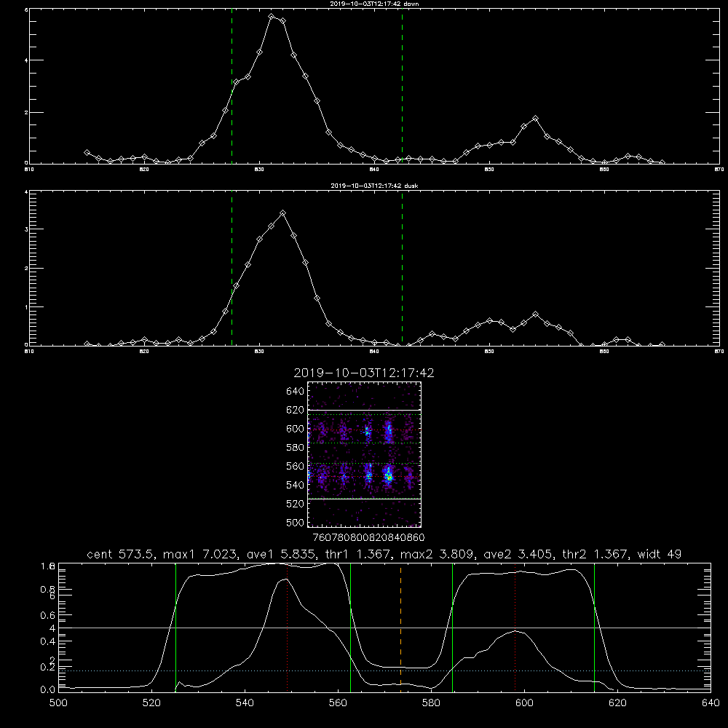Click the left green dashed line in dusk plot
The height and width of the screenshot is (728, 728).
[x=232, y=268]
